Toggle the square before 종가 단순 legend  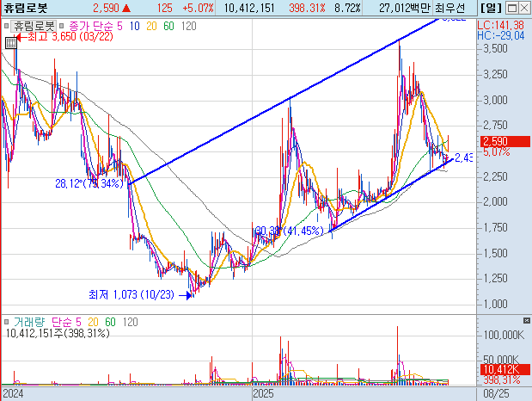[x=61, y=26]
